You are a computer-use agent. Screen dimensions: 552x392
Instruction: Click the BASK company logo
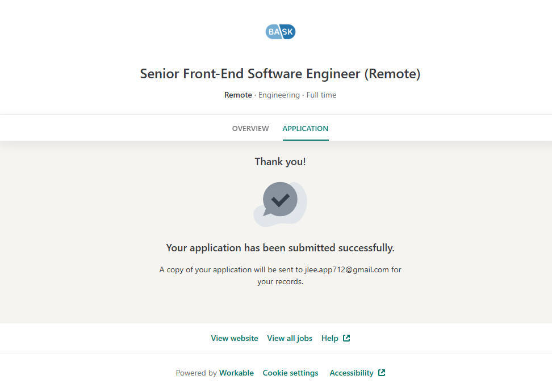point(281,32)
